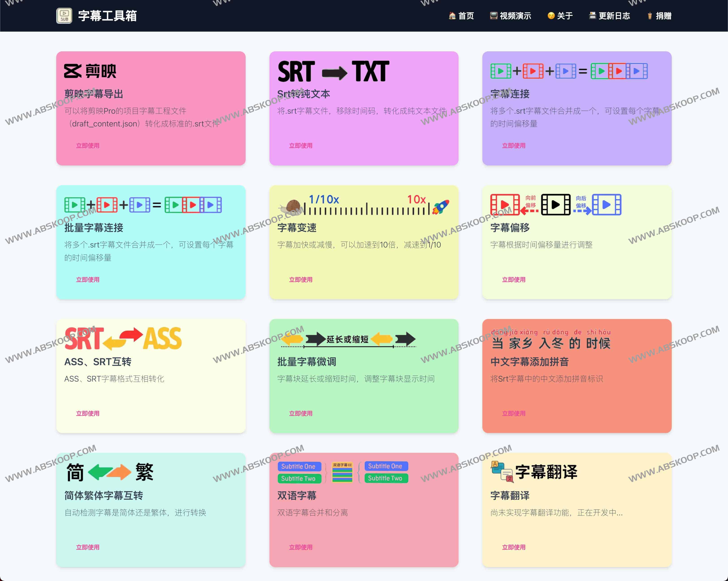Open the 视频演示 menu item
The width and height of the screenshot is (728, 581).
tap(511, 15)
